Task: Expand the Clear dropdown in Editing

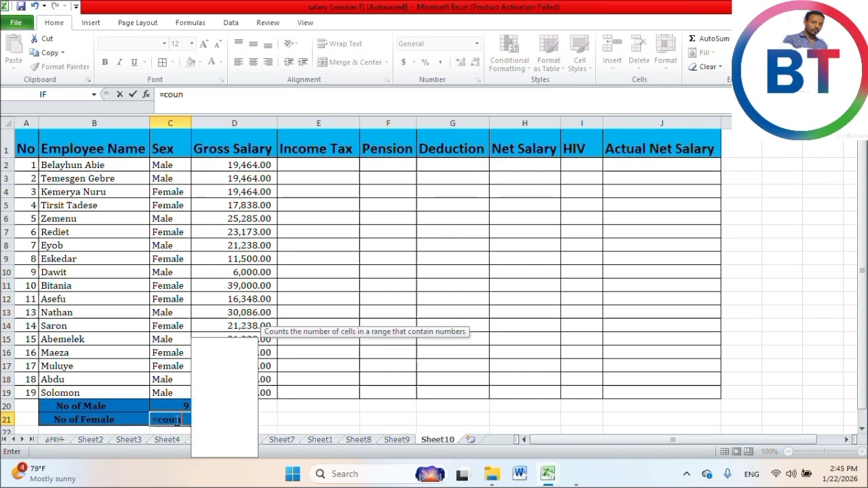Action: [x=720, y=66]
